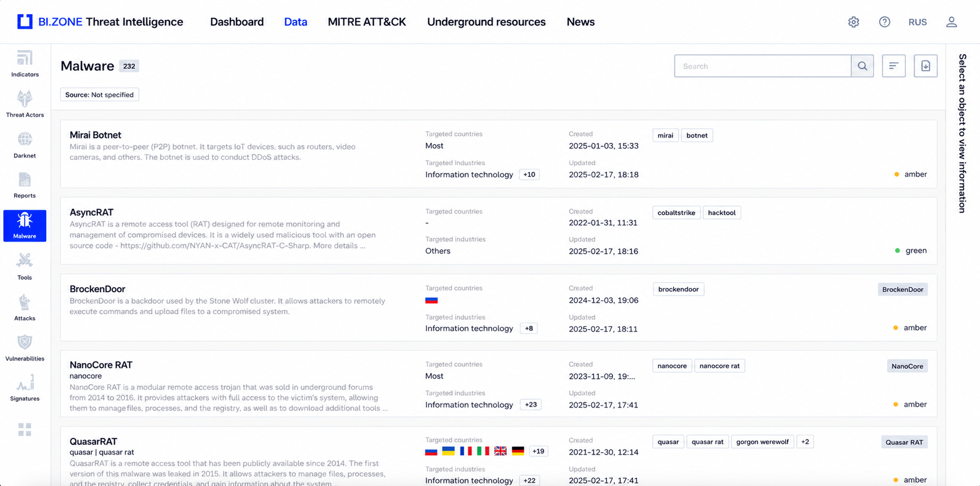Screen dimensions: 980x486
Task: Expand +10 industries for Mirai Botnet
Action: pyautogui.click(x=529, y=174)
